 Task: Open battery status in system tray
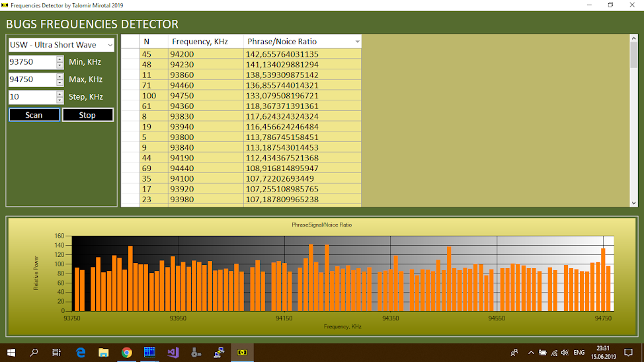pyautogui.click(x=543, y=353)
